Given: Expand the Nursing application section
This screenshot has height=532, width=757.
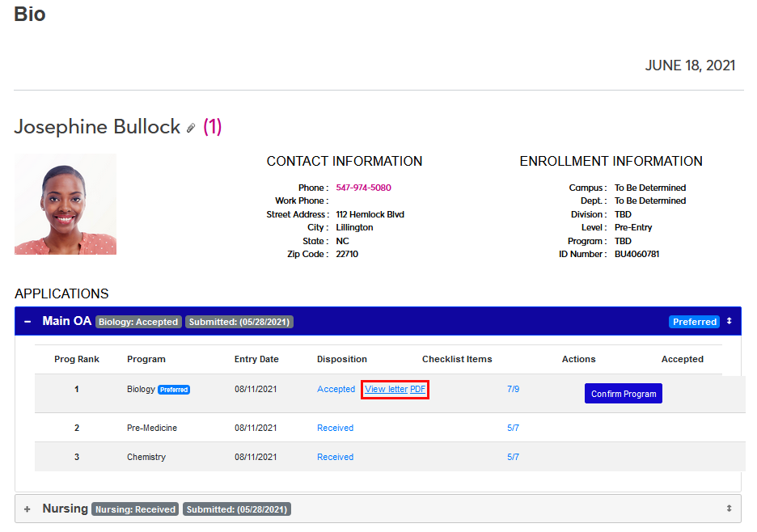Looking at the screenshot, I should [x=27, y=509].
